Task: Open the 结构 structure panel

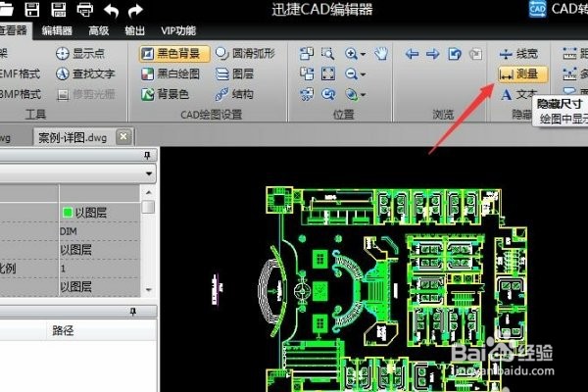Action: (235, 94)
